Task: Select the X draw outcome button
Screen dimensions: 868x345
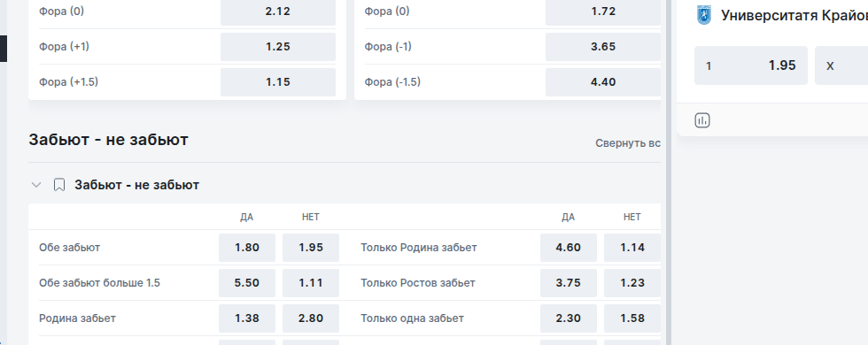Action: click(x=841, y=65)
